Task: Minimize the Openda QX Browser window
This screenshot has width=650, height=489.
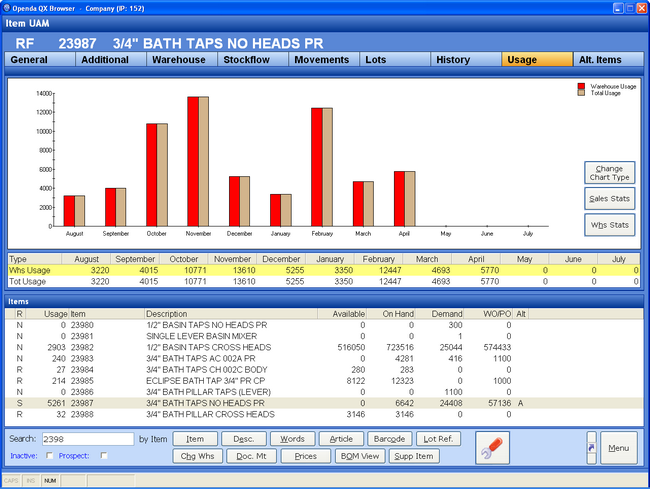Action: pyautogui.click(x=618, y=8)
